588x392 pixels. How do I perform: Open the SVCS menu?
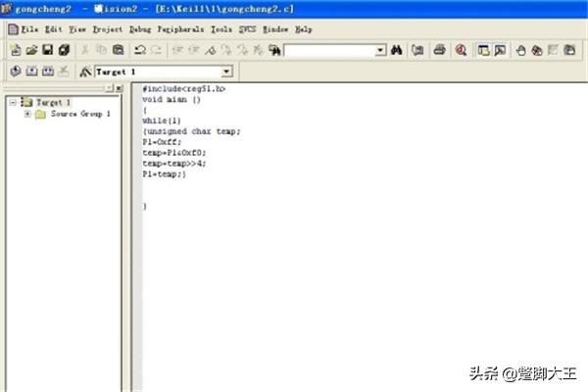248,29
